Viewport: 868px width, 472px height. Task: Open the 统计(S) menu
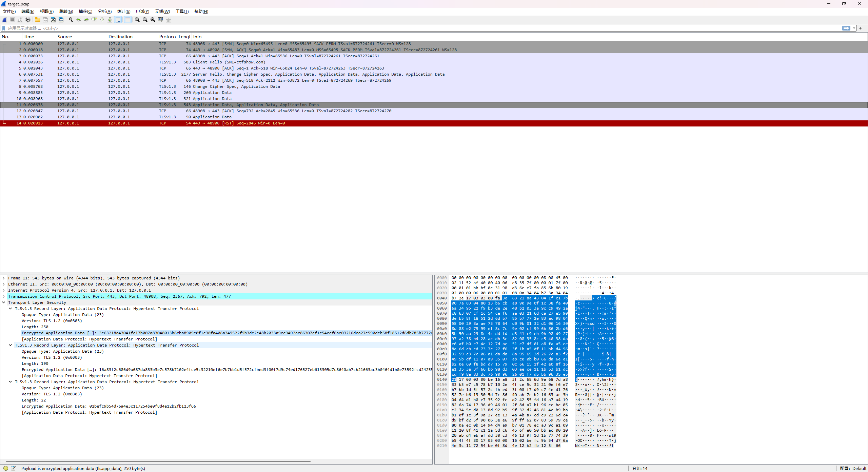pyautogui.click(x=123, y=12)
